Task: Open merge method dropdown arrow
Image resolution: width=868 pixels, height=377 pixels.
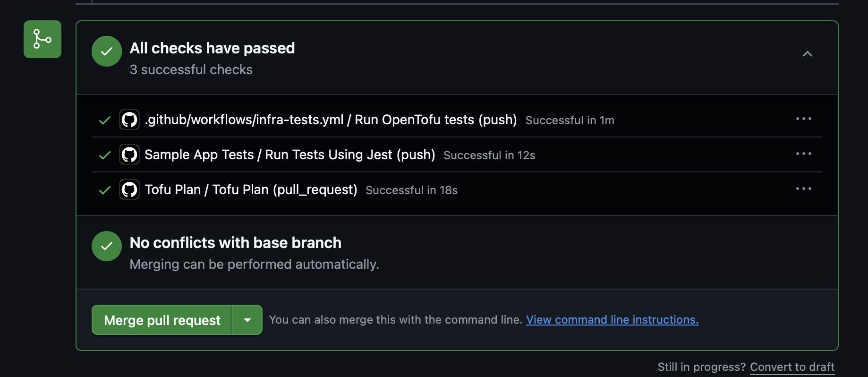Action: pyautogui.click(x=247, y=320)
